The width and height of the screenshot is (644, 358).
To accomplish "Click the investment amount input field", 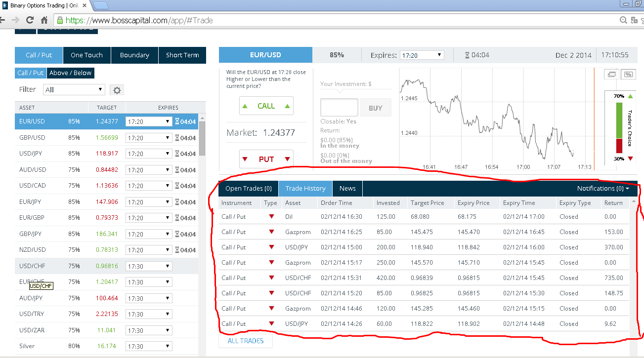I will point(339,108).
